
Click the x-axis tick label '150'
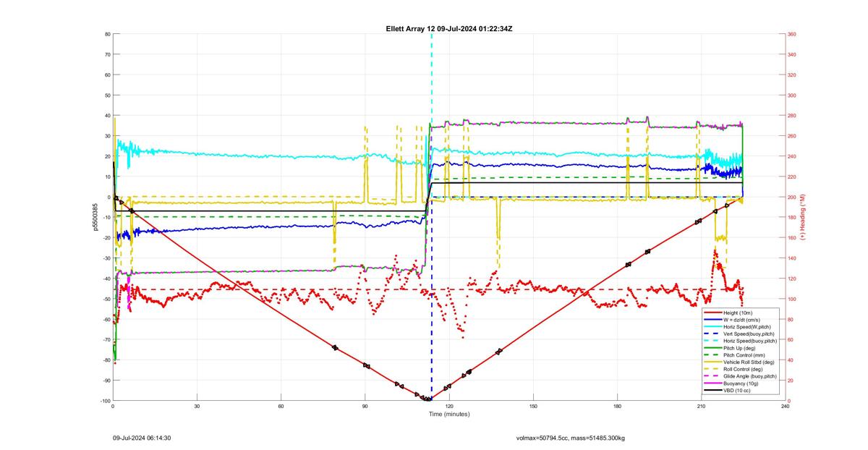(533, 406)
